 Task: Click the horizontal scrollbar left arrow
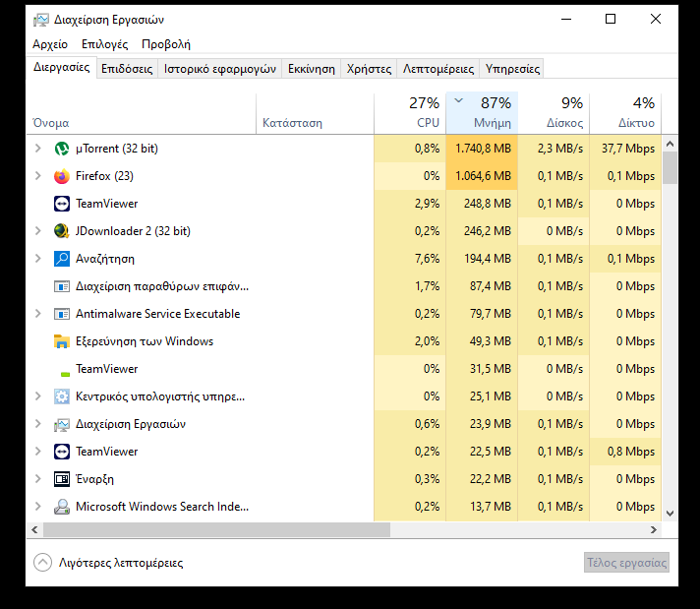(34, 530)
